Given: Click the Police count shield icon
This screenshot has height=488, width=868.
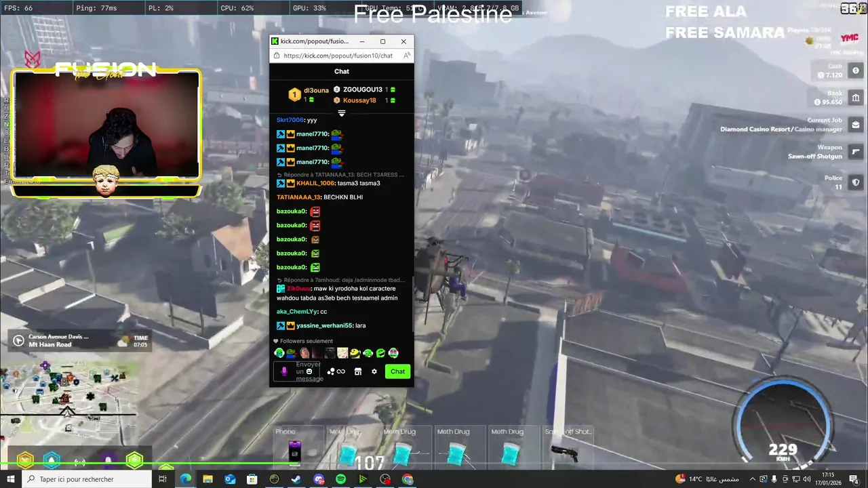Looking at the screenshot, I should point(856,182).
